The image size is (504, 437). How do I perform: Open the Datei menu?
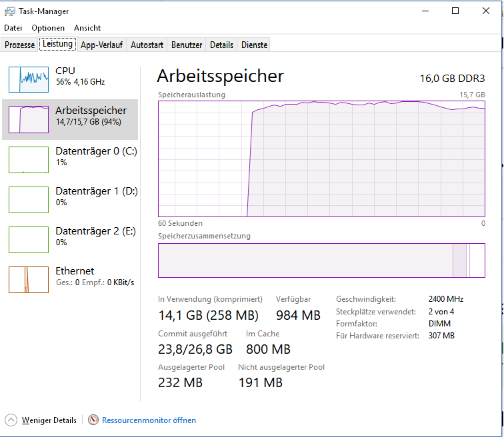click(13, 28)
